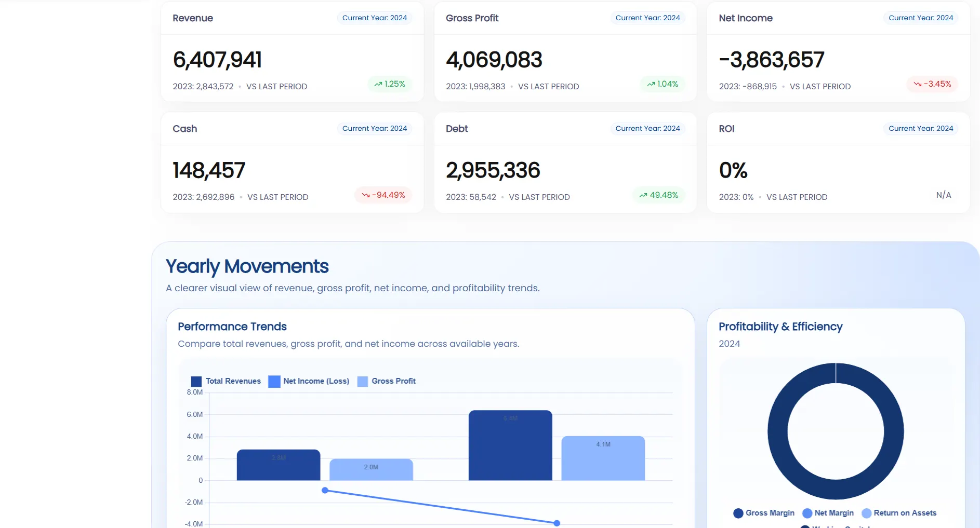Toggle the Total Revenues legend swatch
The width and height of the screenshot is (980, 528).
click(196, 382)
